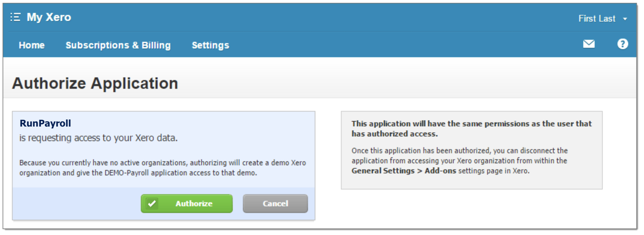Open the My Xero hamburger menu icon
Image resolution: width=644 pixels, height=235 pixels.
(15, 17)
